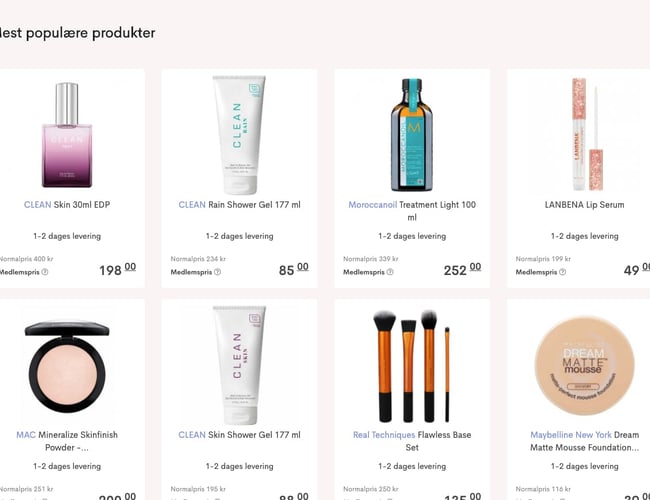
Task: Select the Dream Matte Mousse jar image
Action: (x=584, y=365)
